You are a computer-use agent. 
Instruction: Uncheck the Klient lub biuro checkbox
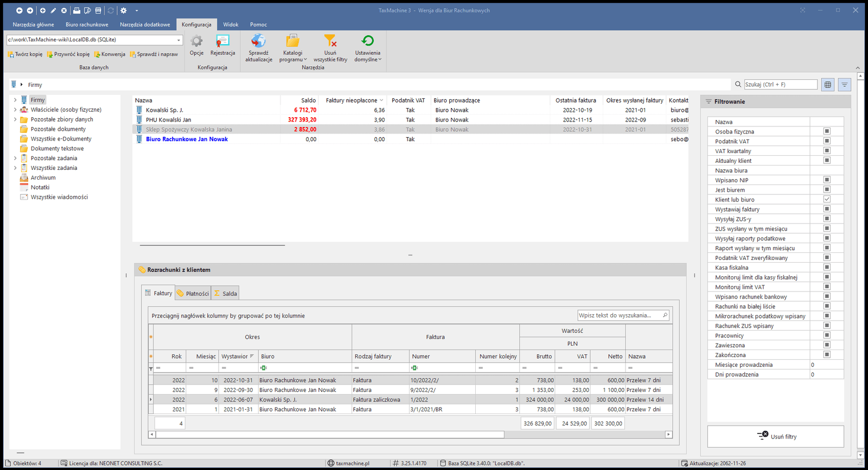827,199
